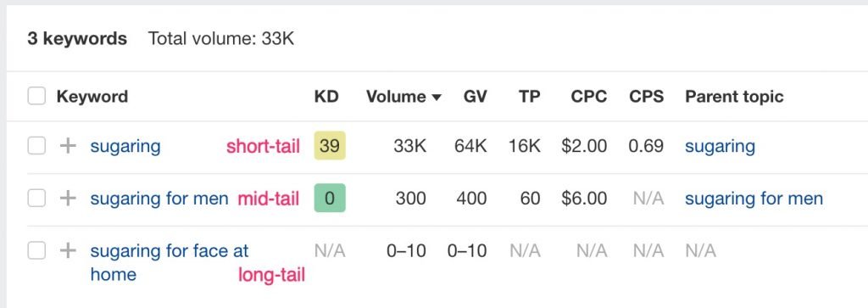
Task: Toggle the select-all checkbox beside Keyword header
Action: coord(36,97)
